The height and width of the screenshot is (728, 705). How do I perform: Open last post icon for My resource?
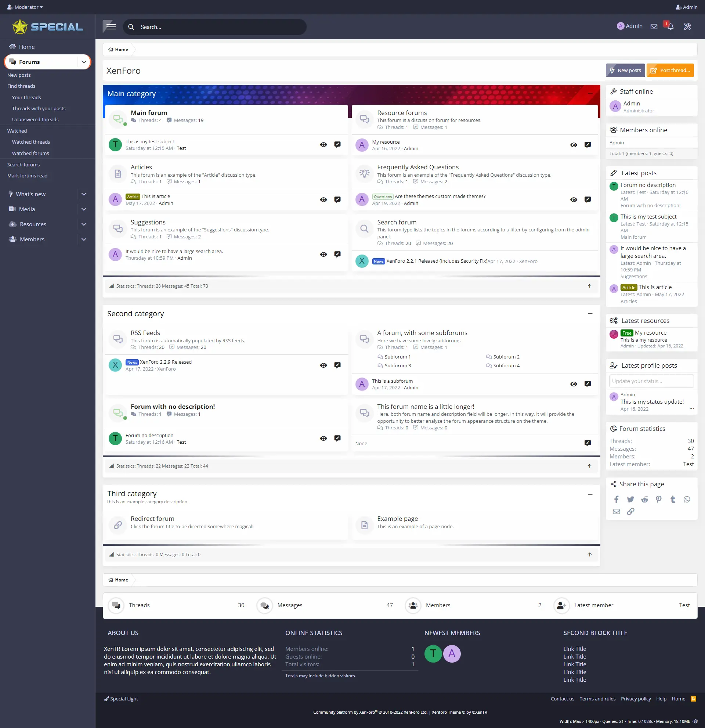coord(588,145)
